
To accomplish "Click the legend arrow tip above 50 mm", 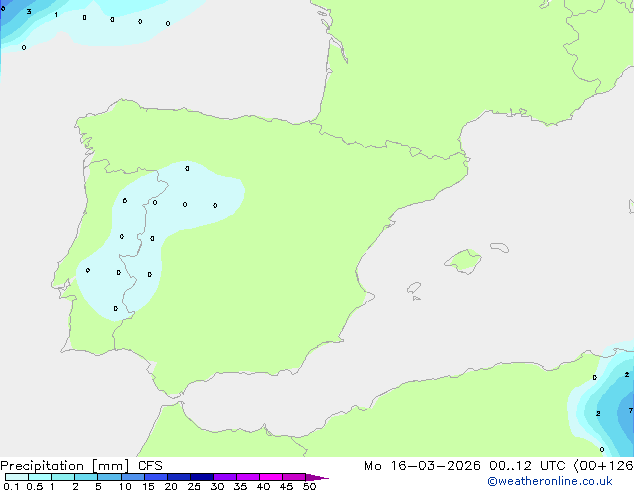I will (x=317, y=477).
